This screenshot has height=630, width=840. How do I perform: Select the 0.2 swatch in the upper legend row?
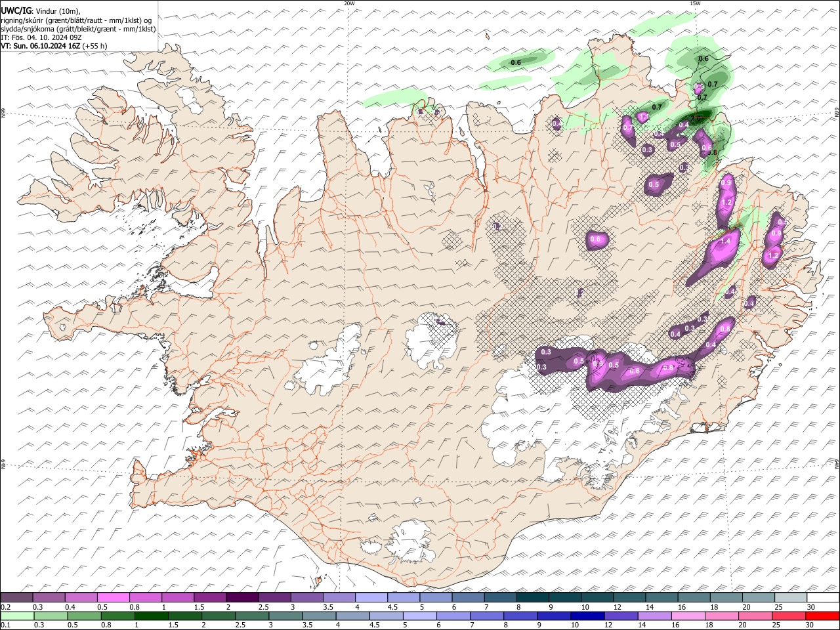16,597
